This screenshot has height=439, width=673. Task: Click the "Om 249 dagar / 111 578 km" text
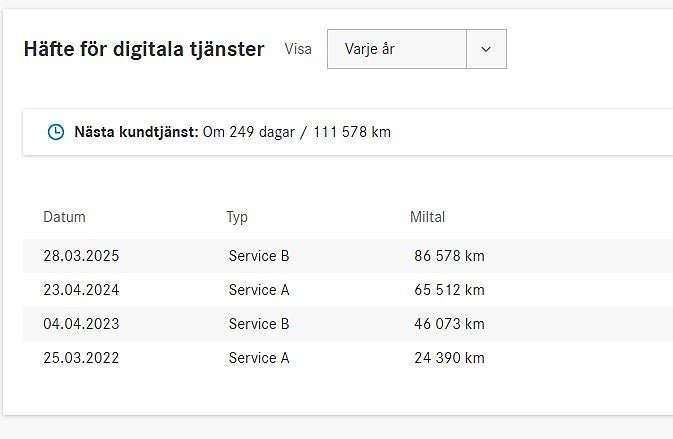tap(297, 132)
